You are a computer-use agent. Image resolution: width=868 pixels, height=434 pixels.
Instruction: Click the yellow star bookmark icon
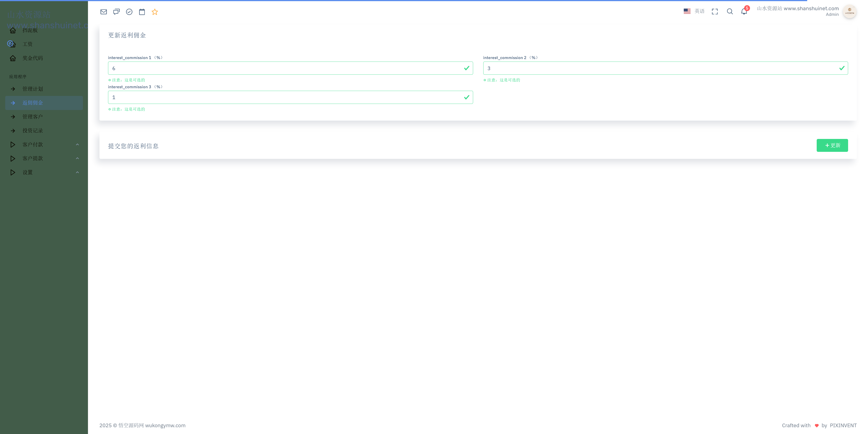155,12
